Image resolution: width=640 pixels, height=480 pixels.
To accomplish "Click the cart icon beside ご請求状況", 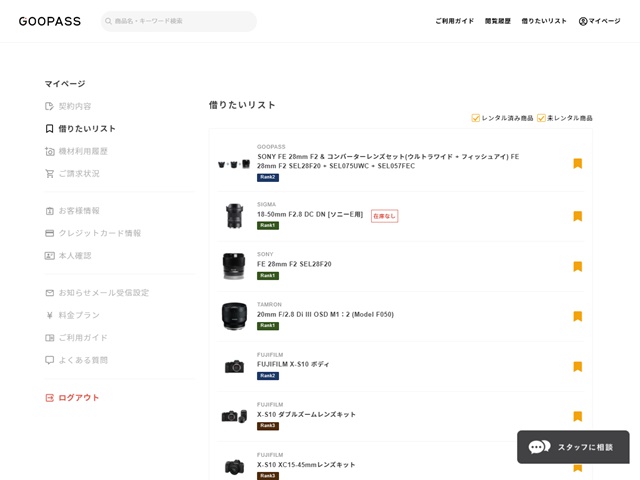I will tap(49, 173).
